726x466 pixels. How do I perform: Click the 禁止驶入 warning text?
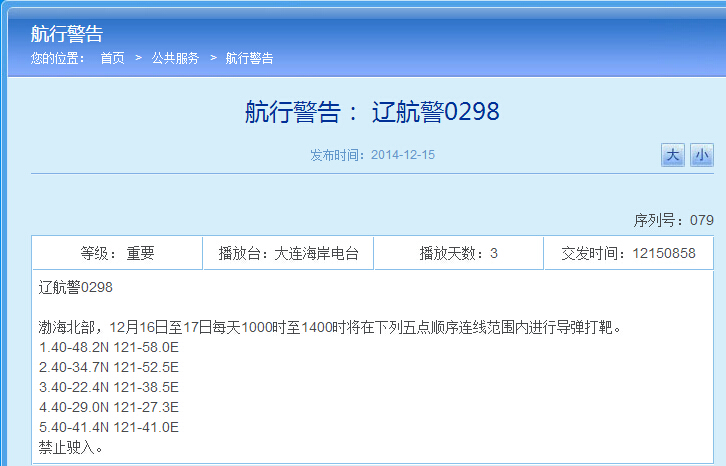click(x=71, y=447)
